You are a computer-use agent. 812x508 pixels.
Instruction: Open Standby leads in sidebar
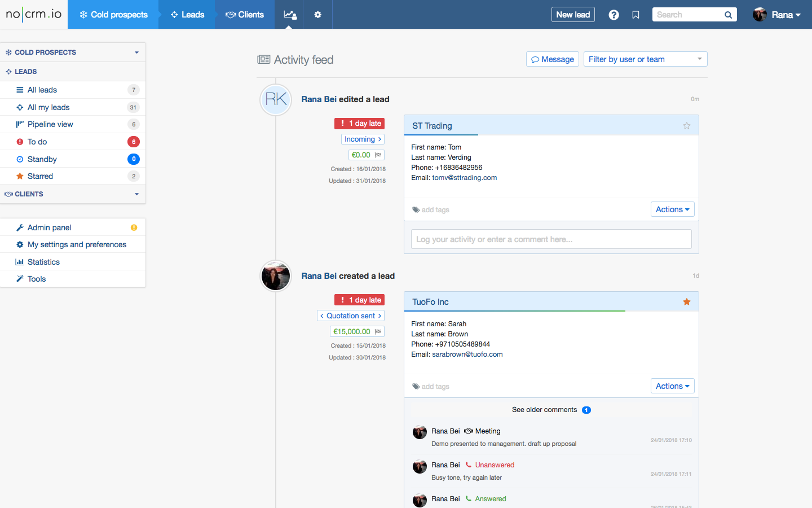pyautogui.click(x=73, y=159)
